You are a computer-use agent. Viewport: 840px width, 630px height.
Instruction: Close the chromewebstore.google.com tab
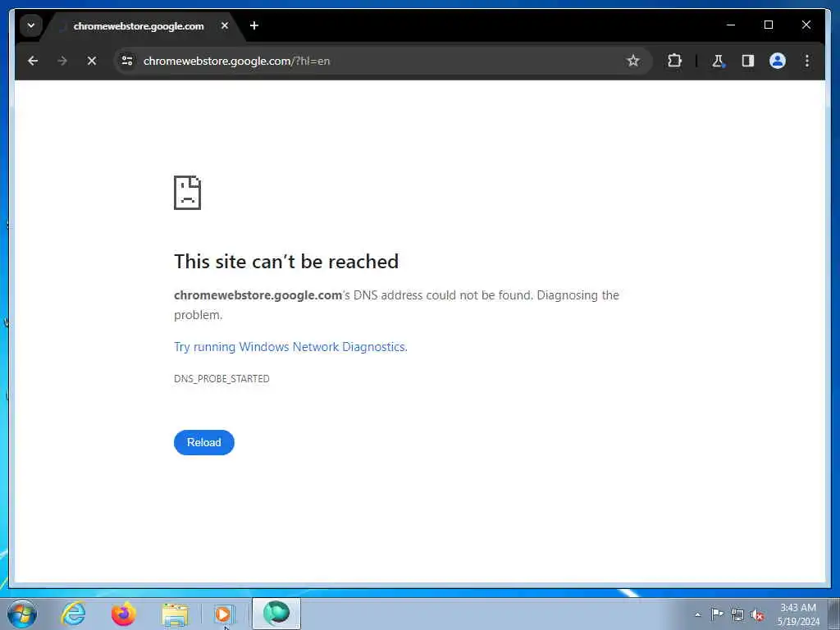coord(225,25)
